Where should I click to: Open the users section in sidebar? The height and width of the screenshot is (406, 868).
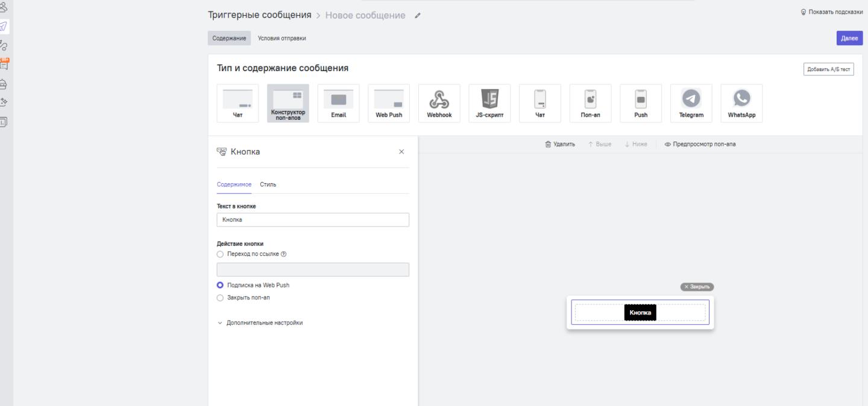pyautogui.click(x=4, y=7)
